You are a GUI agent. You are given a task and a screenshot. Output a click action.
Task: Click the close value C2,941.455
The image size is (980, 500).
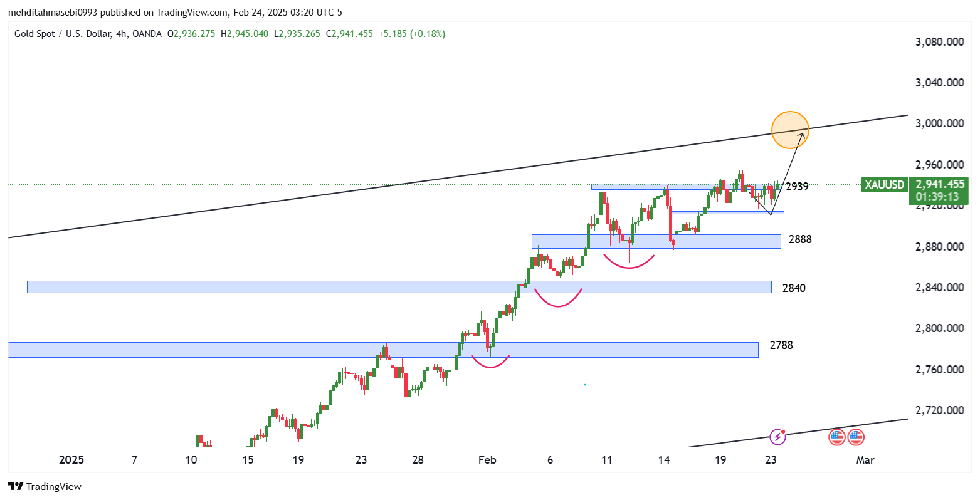350,34
